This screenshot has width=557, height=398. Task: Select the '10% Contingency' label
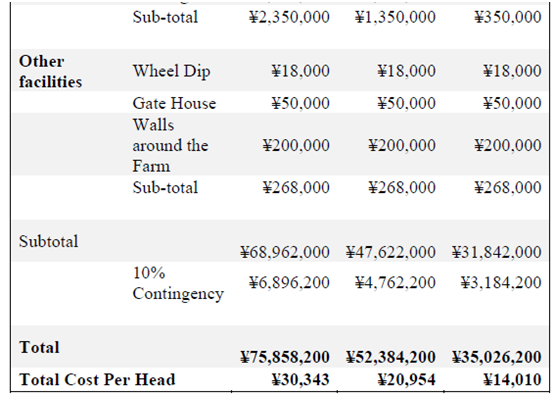pyautogui.click(x=178, y=284)
